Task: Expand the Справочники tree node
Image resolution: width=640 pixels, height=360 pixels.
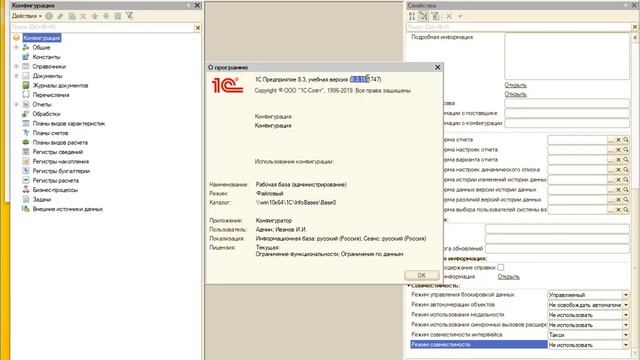Action: point(16,66)
